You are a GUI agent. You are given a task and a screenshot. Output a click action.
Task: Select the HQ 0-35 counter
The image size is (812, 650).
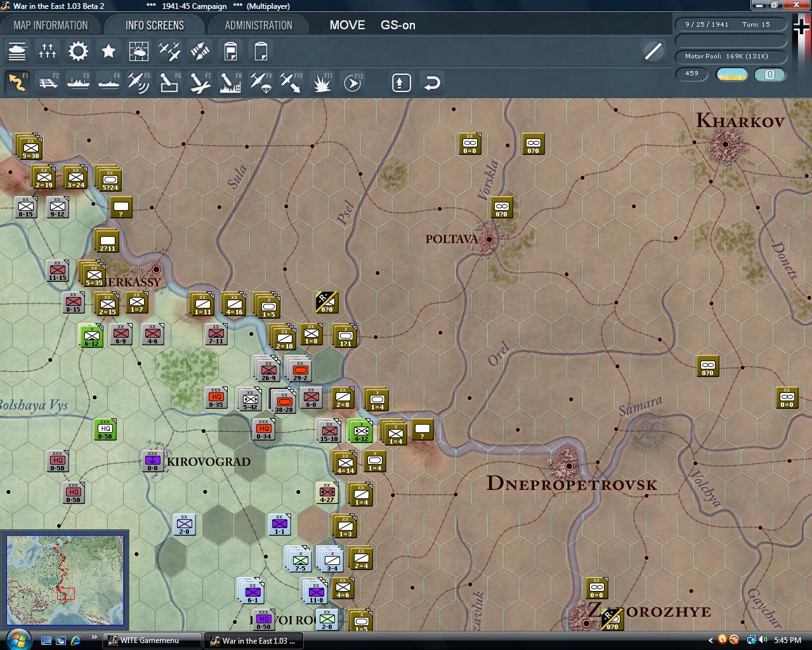(x=216, y=397)
